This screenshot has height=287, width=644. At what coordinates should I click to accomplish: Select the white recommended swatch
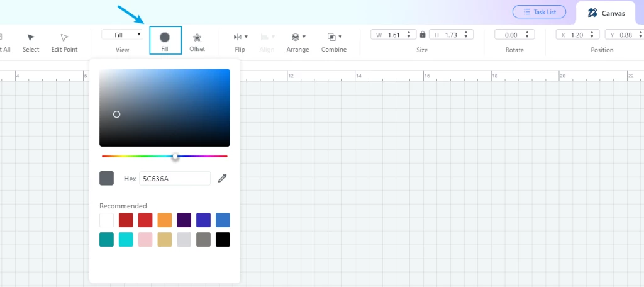(107, 220)
